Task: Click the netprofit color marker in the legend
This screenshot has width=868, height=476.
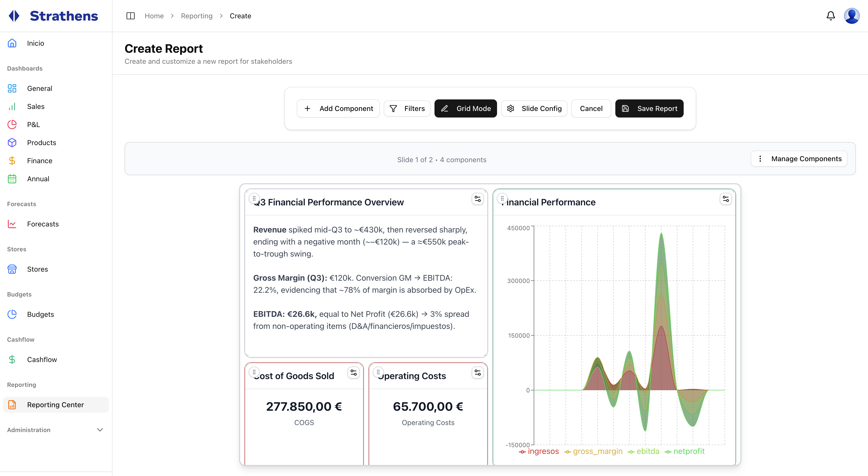Action: point(668,451)
